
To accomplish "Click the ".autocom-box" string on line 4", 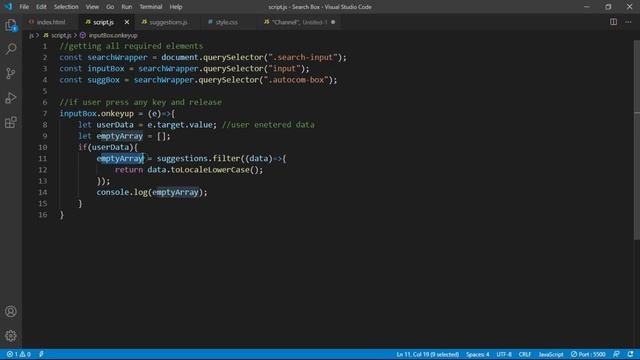I will click(x=296, y=80).
